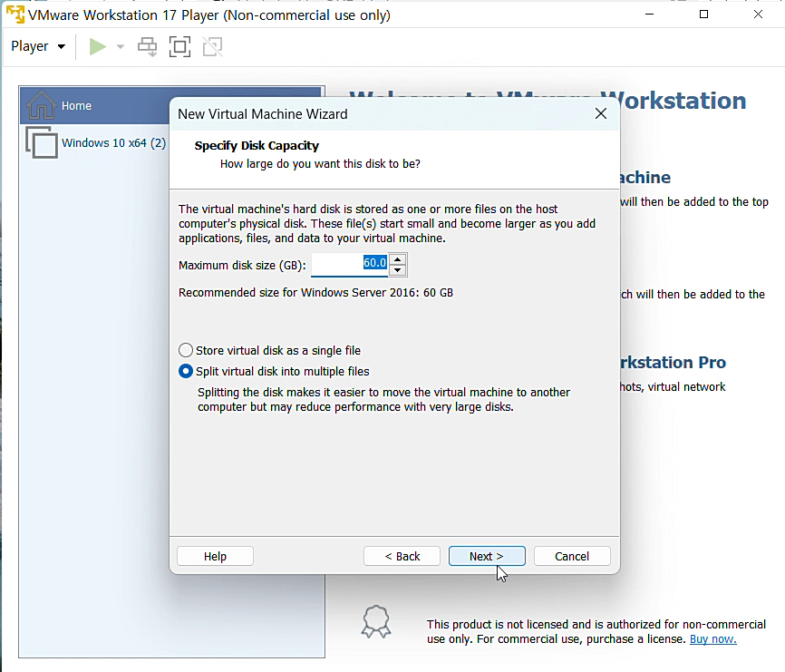
Task: Click the Recommended size 60 GB text
Action: (315, 292)
